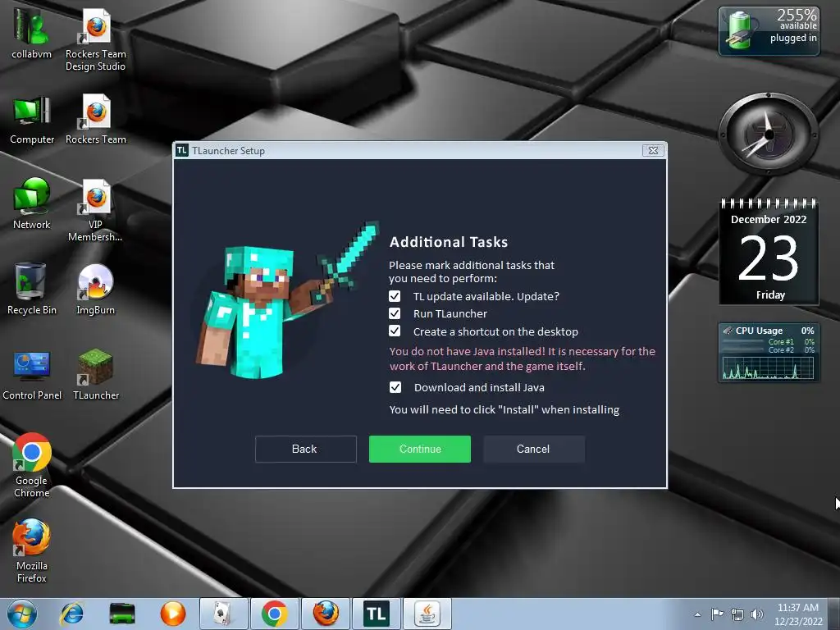Click the Minecraft Steve illustration in setup
Screen dimensions: 840x630
pyautogui.click(x=288, y=300)
